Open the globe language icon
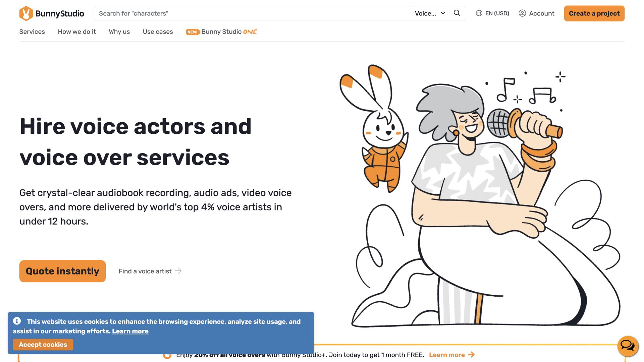 [x=479, y=13]
